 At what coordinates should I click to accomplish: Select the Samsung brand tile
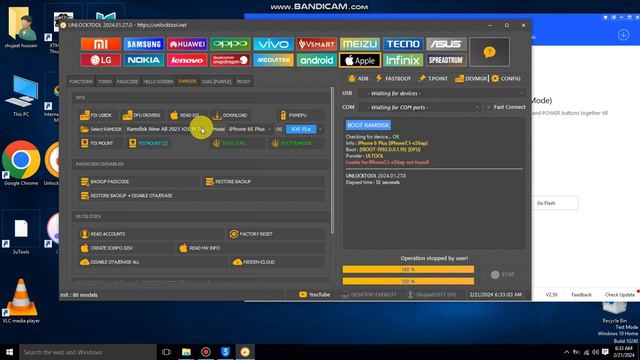pos(144,44)
